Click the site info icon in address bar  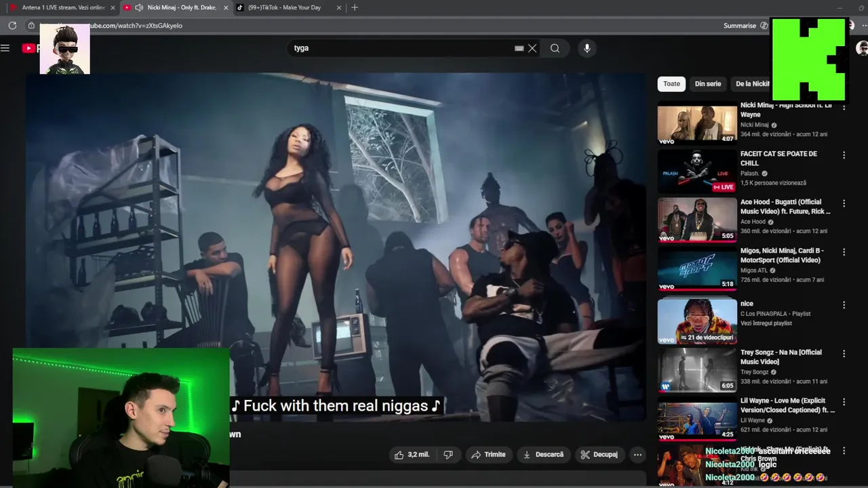coord(31,26)
